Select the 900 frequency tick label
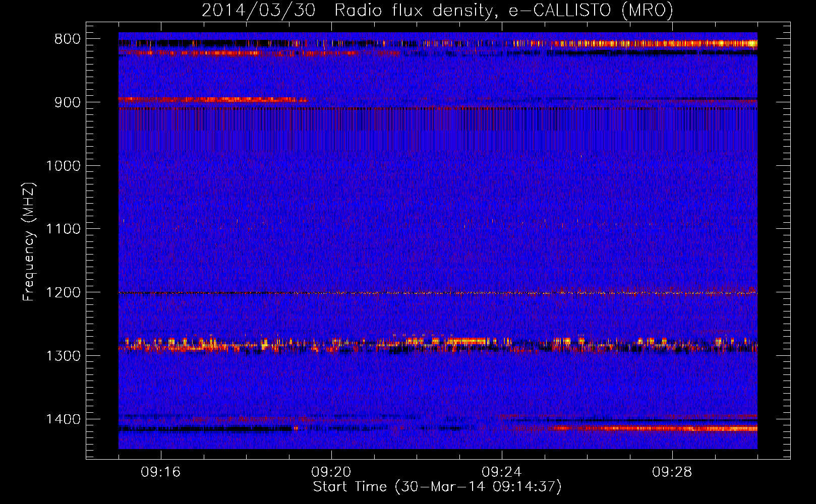 68,102
